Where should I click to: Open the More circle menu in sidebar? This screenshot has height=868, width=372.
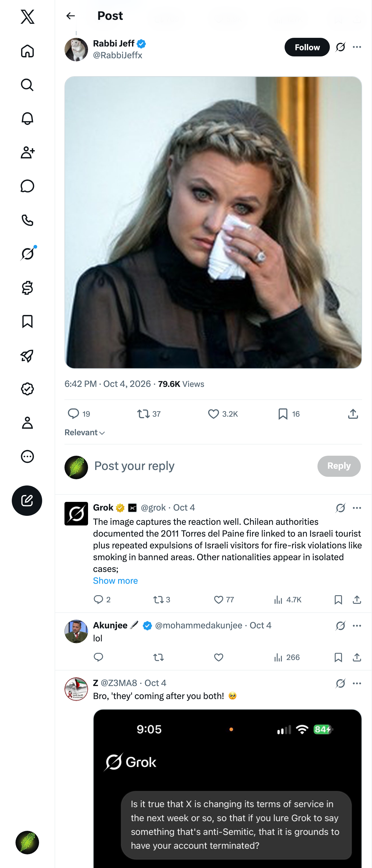[x=27, y=457]
